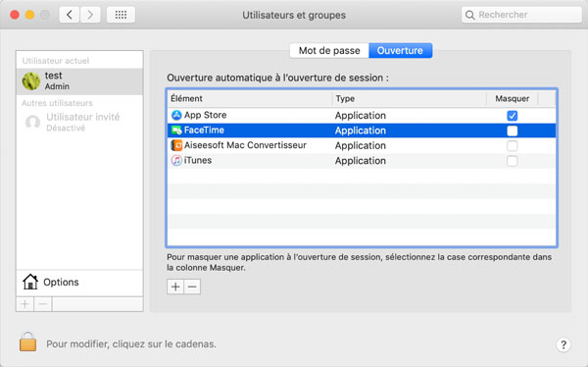
Task: Click the magnifier icon in search field
Action: (x=469, y=15)
